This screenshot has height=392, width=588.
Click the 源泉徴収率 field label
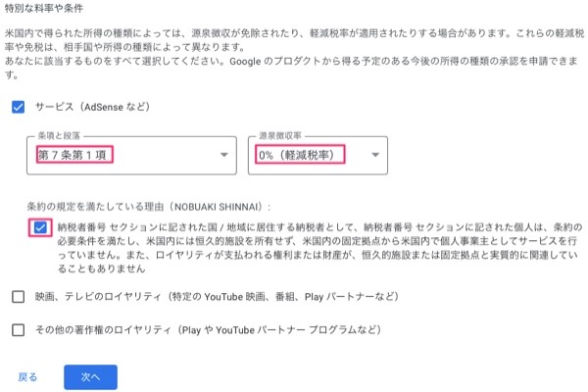tap(280, 136)
